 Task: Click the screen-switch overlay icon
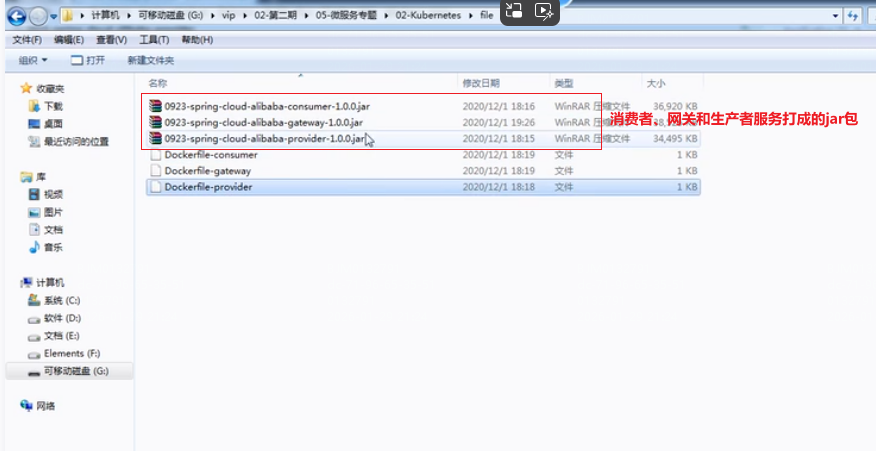click(513, 11)
